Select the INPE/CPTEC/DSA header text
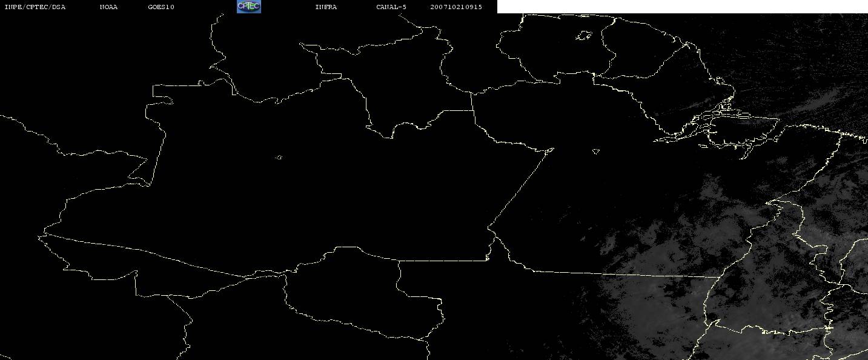 click(x=35, y=7)
